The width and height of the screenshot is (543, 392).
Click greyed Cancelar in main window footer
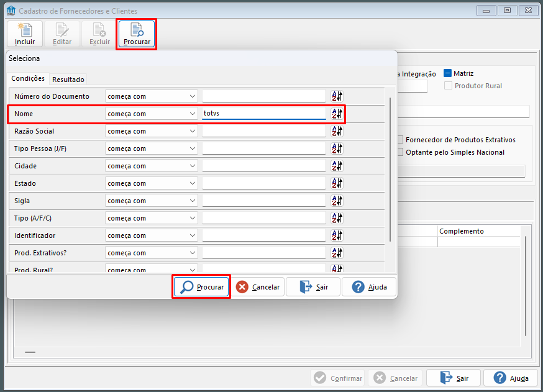coord(396,378)
